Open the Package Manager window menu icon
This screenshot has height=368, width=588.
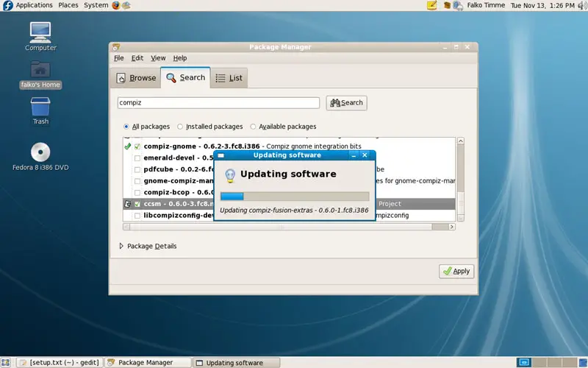coord(116,47)
